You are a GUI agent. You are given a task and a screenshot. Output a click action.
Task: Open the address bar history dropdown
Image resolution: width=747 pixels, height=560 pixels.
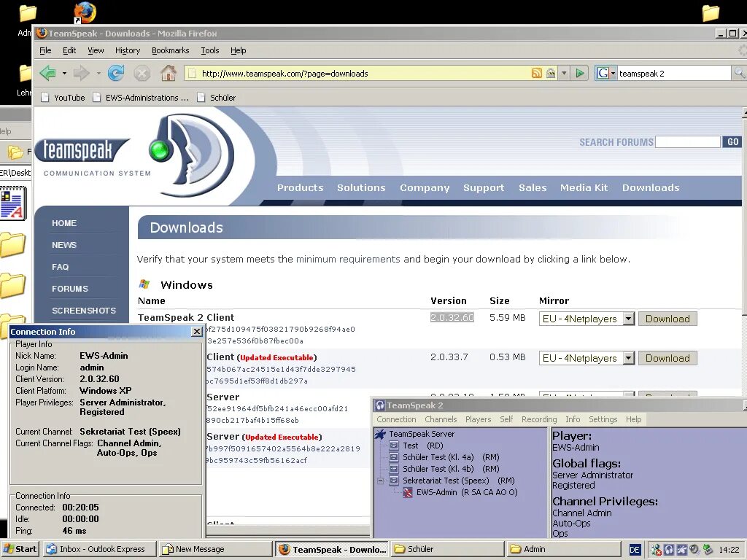(564, 74)
